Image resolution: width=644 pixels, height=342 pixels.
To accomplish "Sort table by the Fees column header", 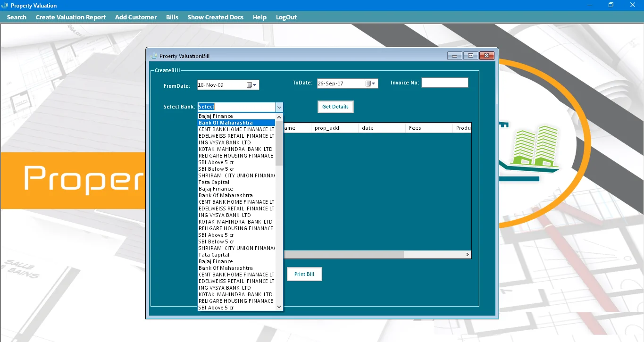I will pos(429,128).
